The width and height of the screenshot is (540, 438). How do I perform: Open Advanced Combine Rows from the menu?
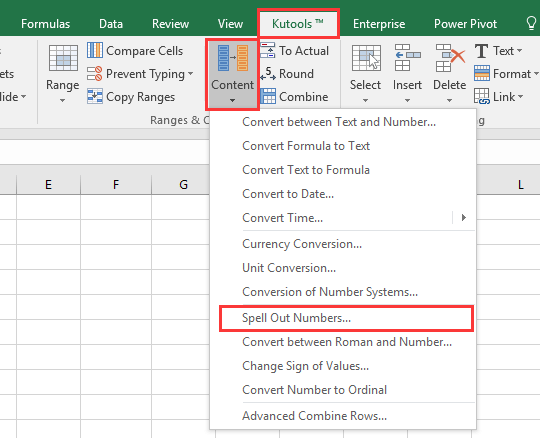(x=343, y=416)
